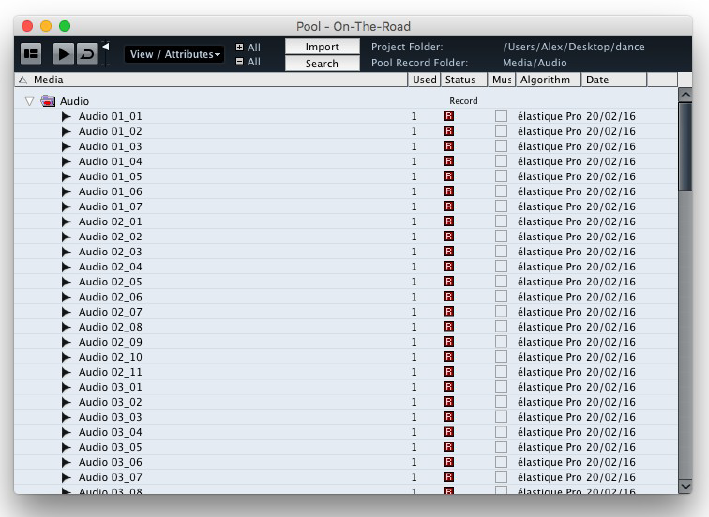Expand the Audio 01_02 clip arrow
Screen dimensions: 709x517
[66, 131]
